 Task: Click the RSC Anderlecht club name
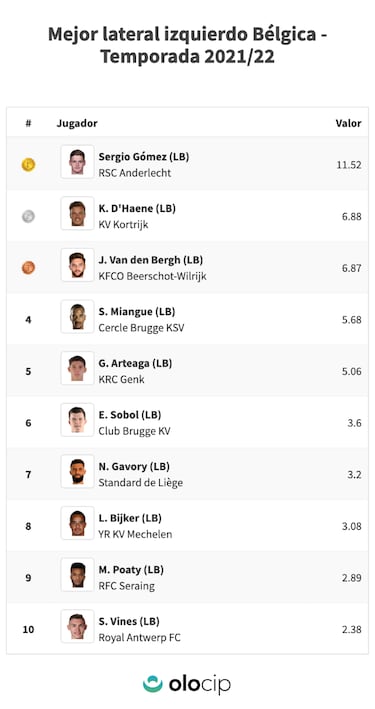pyautogui.click(x=135, y=173)
